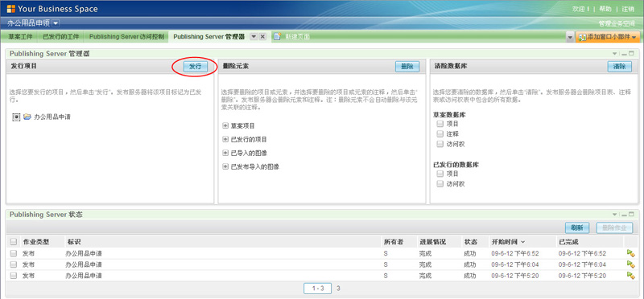The width and height of the screenshot is (644, 299).
Task: Click the action icon on the 6:04 row
Action: (x=631, y=264)
